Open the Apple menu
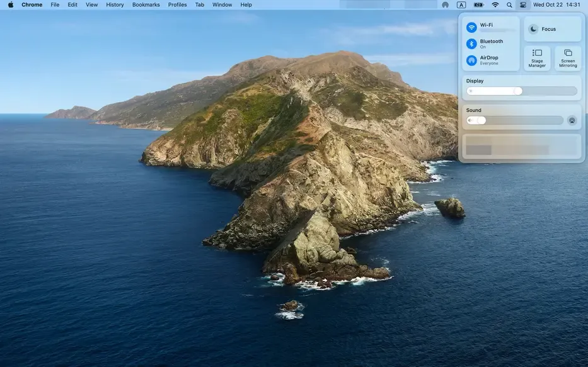Screen dimensions: 588x367 [x=11, y=5]
